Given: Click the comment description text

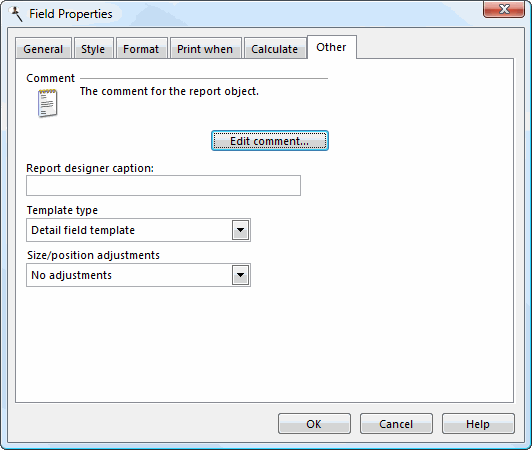Looking at the screenshot, I should pos(169,91).
